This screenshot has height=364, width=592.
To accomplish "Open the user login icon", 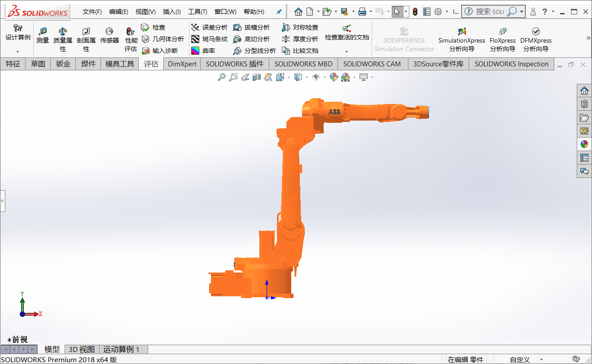I will (x=533, y=12).
